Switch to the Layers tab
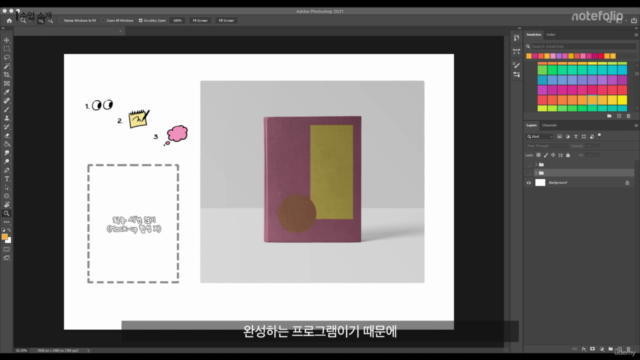 531,125
